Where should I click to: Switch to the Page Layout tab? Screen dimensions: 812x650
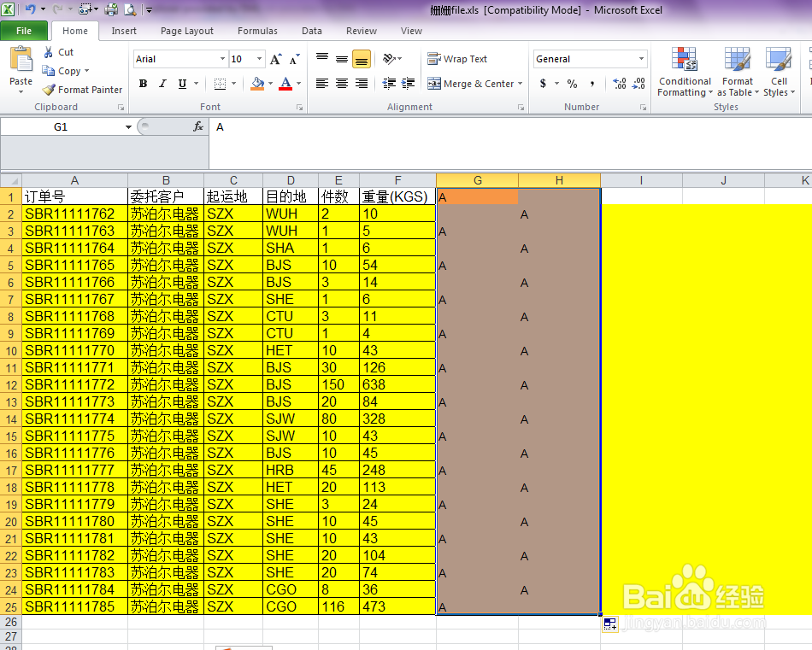[187, 31]
